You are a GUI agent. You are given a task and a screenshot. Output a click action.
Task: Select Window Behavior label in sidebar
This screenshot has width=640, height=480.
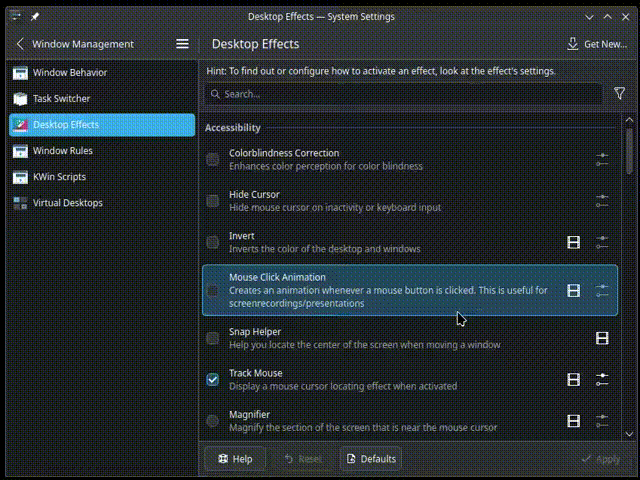coord(70,73)
